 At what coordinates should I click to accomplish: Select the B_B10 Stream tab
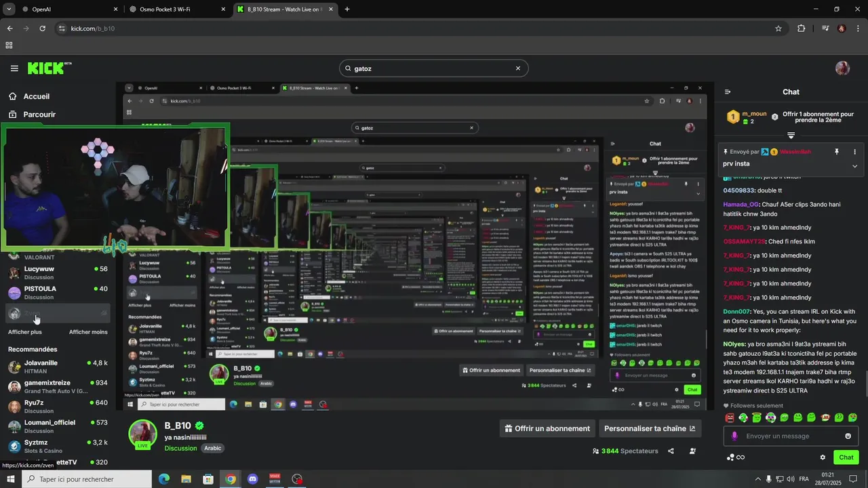coord(287,9)
